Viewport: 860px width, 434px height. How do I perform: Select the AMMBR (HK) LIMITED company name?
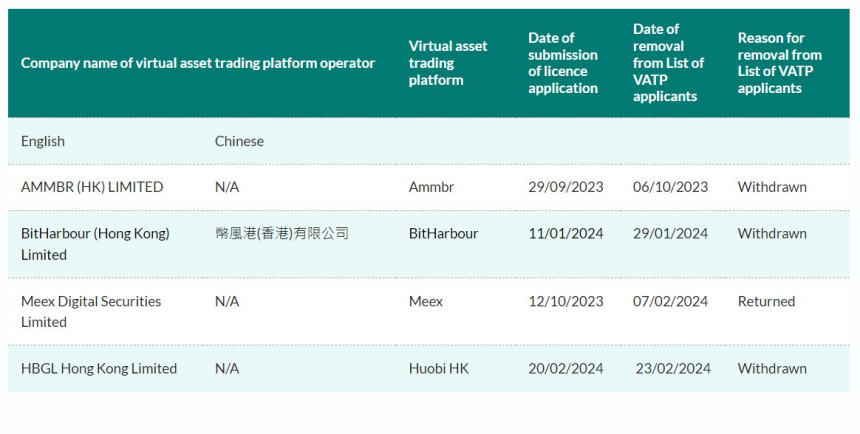tap(92, 187)
